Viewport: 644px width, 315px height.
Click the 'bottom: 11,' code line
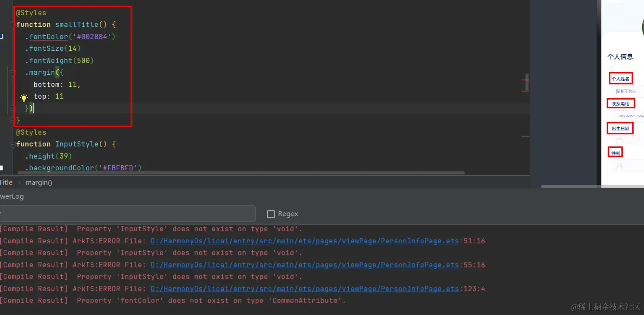pos(57,84)
